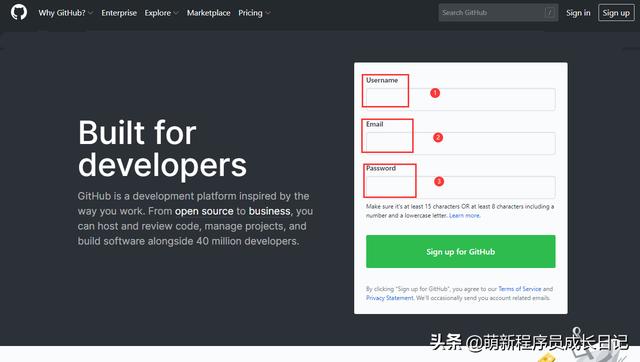The height and width of the screenshot is (362, 640).
Task: Click the Sign in link
Action: (x=578, y=13)
